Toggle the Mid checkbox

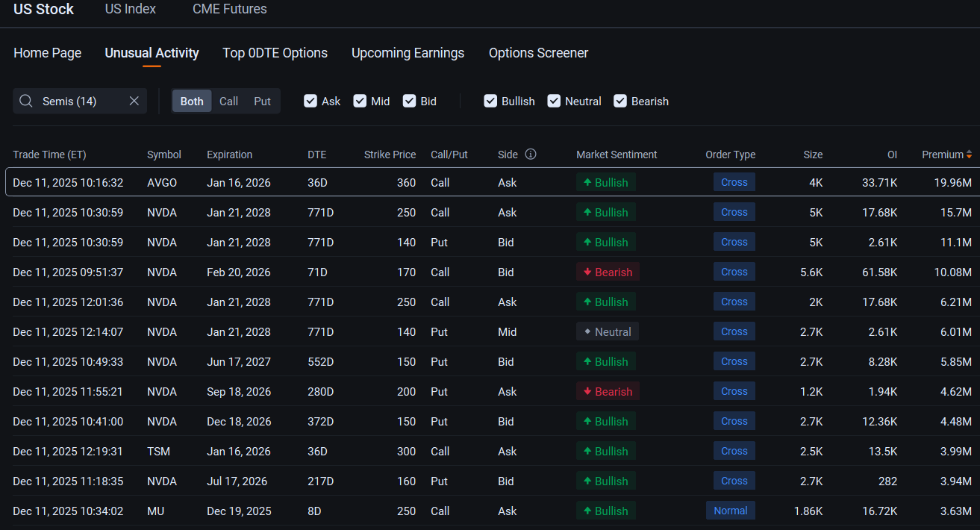click(360, 101)
